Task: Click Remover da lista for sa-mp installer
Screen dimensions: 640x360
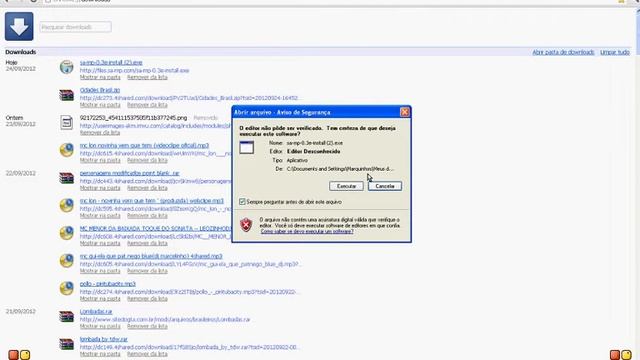Action: [147, 77]
